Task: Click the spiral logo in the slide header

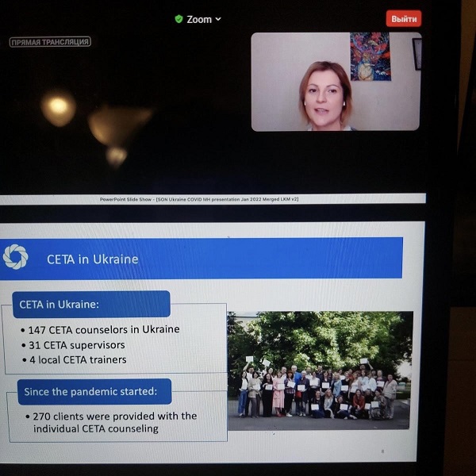Action: (15, 257)
